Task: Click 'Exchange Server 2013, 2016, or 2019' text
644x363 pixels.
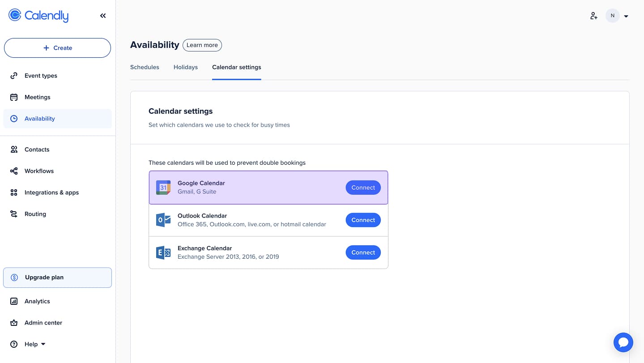Action: click(228, 257)
